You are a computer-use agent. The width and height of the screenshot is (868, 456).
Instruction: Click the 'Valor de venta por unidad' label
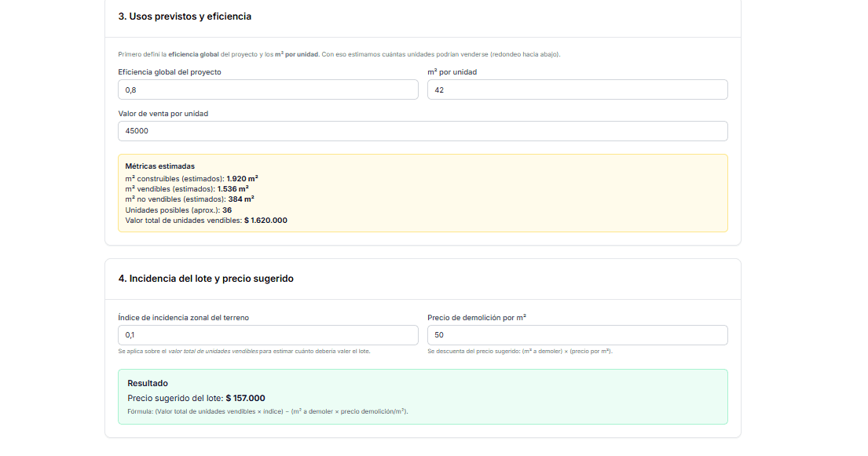(x=163, y=114)
